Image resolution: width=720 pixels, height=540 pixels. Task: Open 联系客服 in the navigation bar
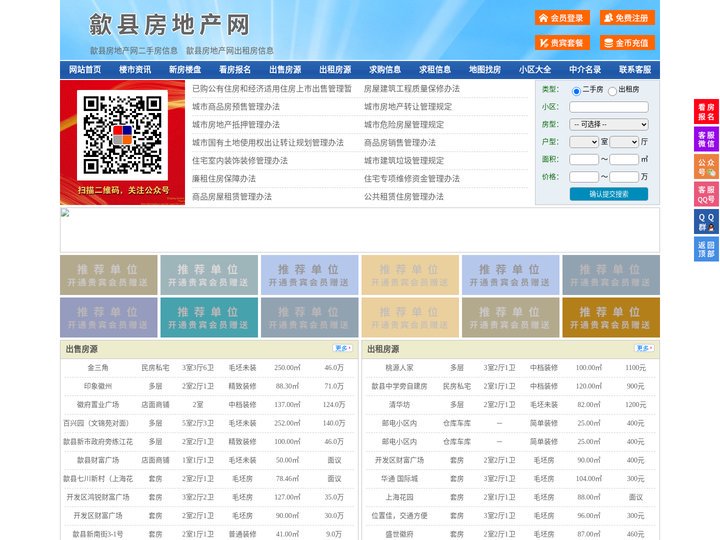coord(635,70)
